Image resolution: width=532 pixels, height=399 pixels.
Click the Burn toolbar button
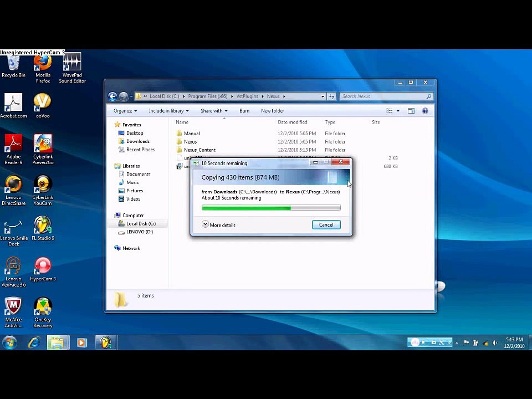[x=244, y=111]
